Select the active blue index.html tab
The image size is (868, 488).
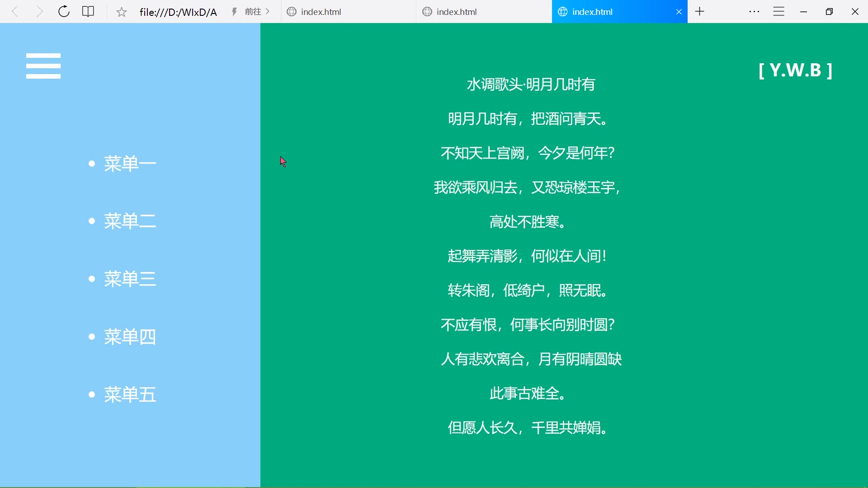coord(620,12)
